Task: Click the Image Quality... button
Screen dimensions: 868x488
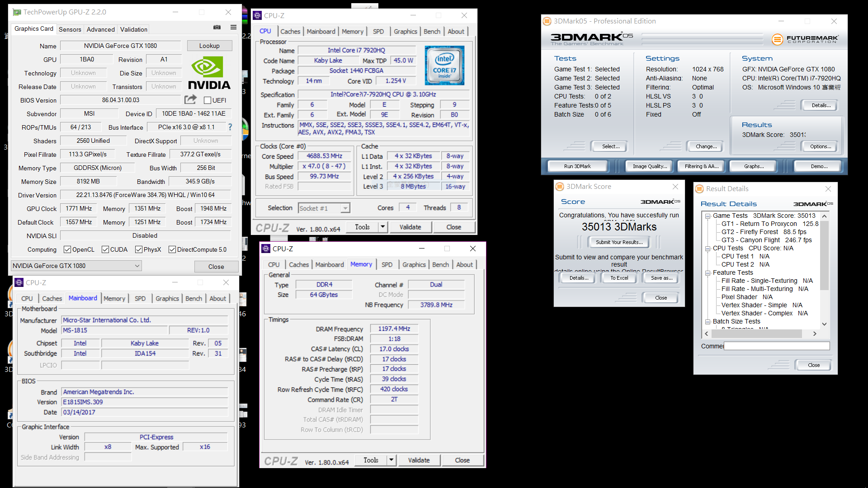Action: coord(650,166)
